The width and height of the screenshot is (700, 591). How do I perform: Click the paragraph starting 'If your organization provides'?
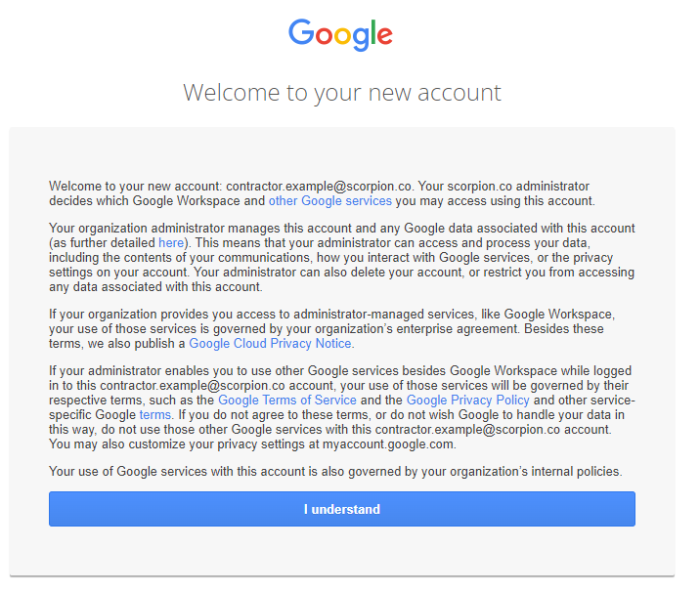[332, 329]
